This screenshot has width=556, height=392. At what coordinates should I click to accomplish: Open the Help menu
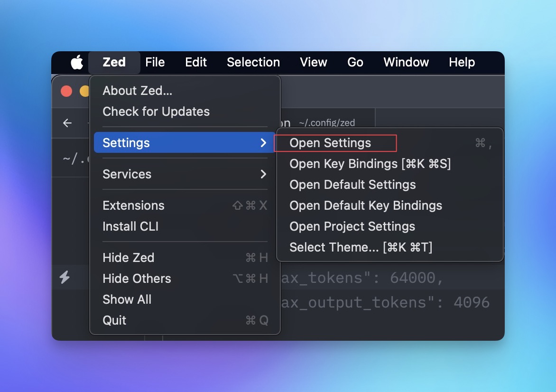(x=461, y=62)
